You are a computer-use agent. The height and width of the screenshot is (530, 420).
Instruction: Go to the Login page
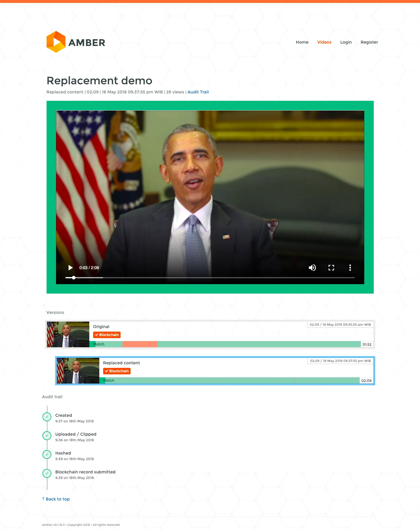click(346, 42)
